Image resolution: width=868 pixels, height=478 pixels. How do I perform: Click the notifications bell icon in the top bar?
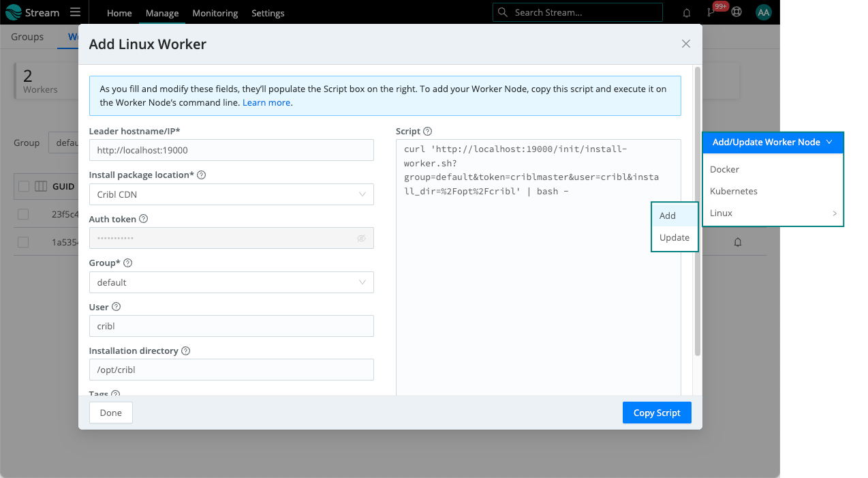[x=686, y=12]
